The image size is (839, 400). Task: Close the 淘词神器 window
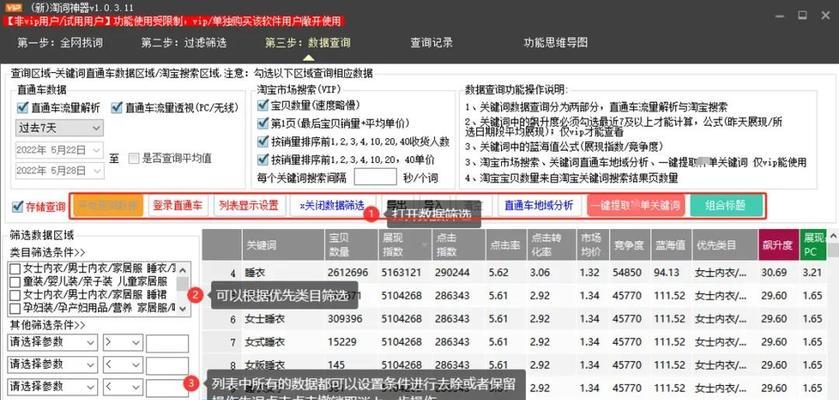[x=826, y=16]
